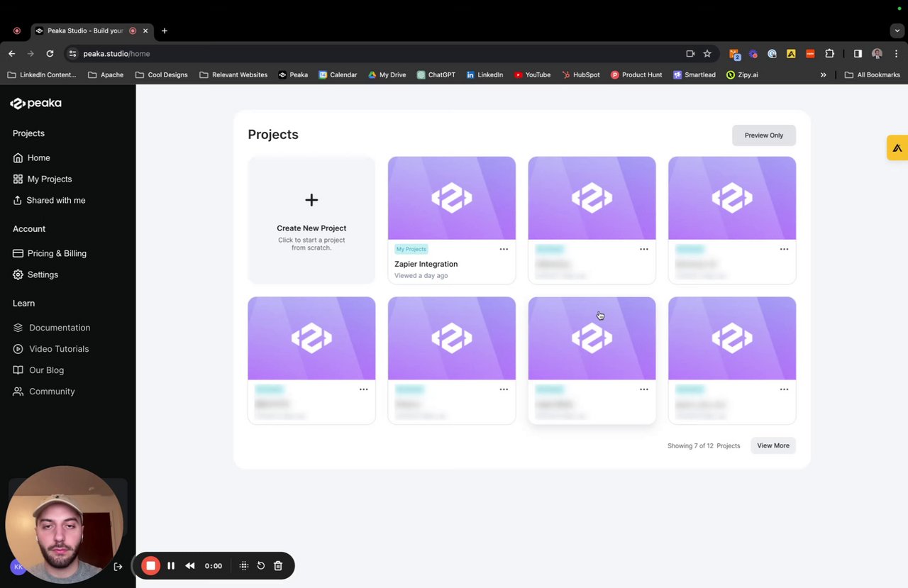Viewport: 908px width, 588px height.
Task: Click the rewind recording button
Action: click(190, 565)
